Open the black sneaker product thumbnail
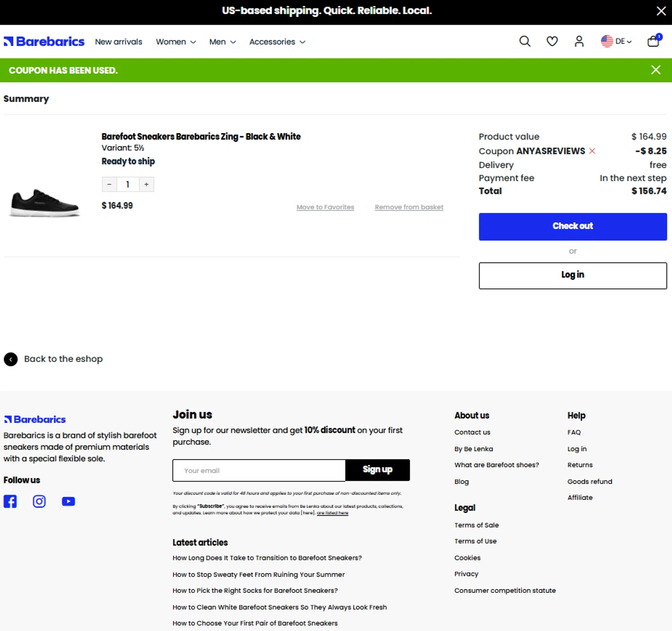672x631 pixels. [x=45, y=203]
